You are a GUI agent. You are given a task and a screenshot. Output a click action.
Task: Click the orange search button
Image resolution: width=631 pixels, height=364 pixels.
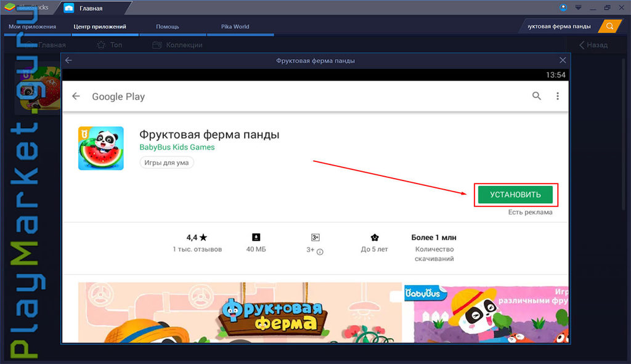tap(609, 26)
